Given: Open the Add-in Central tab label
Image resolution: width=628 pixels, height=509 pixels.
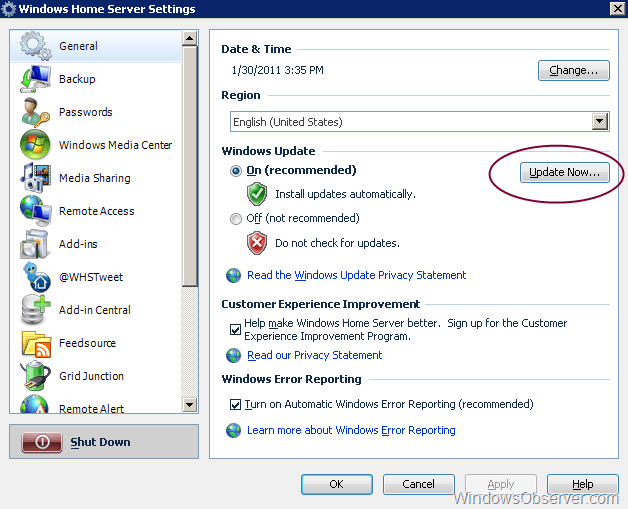Looking at the screenshot, I should 95,310.
